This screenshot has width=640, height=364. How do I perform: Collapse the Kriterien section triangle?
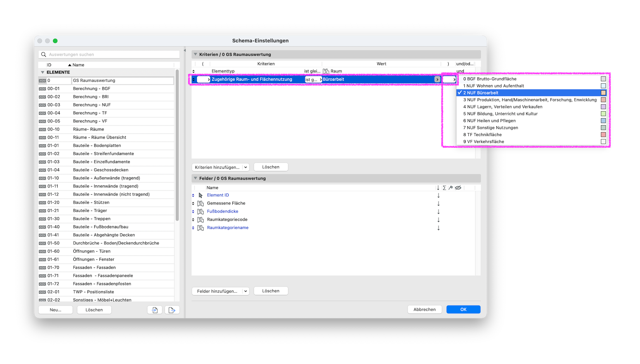(x=195, y=55)
